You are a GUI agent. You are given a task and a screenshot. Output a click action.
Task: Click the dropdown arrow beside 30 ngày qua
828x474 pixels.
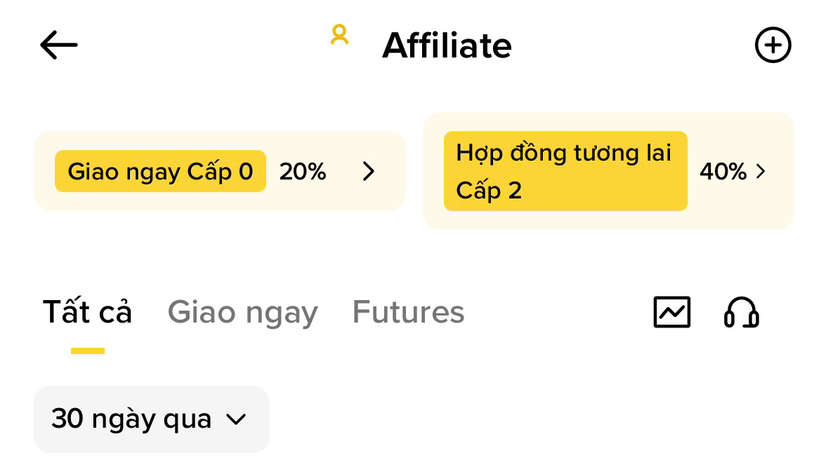click(x=236, y=420)
